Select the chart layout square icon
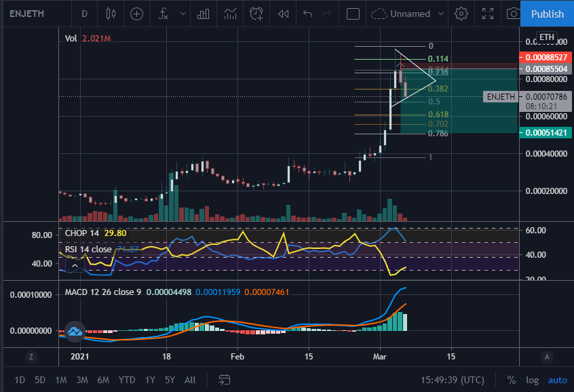The image size is (574, 392). coord(353,14)
